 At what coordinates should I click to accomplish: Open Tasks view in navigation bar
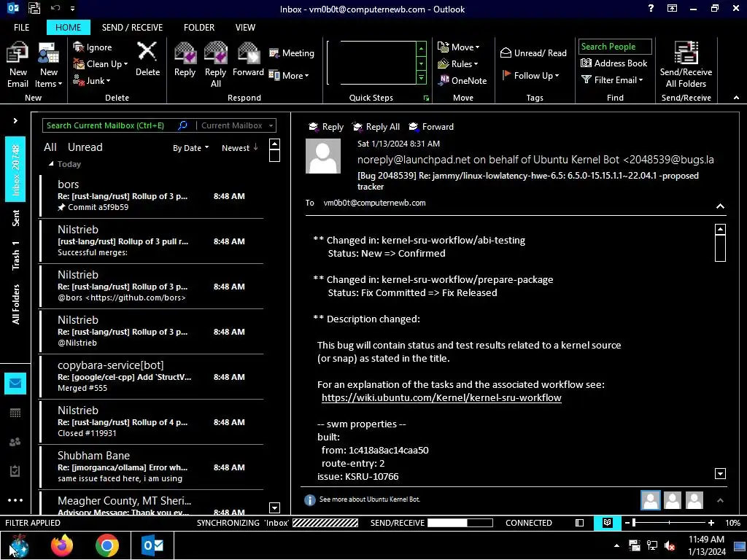15,471
